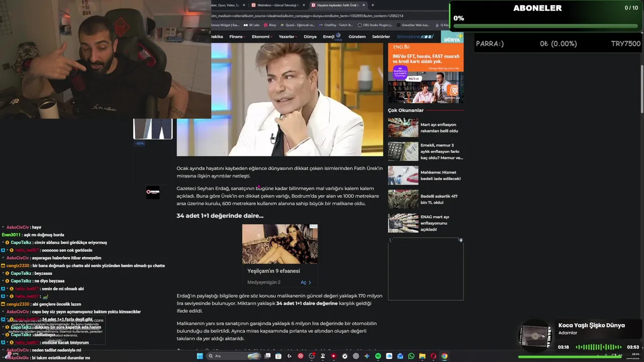
Task: Click the ABONELER subscriber goal progress bar
Action: 545,27
